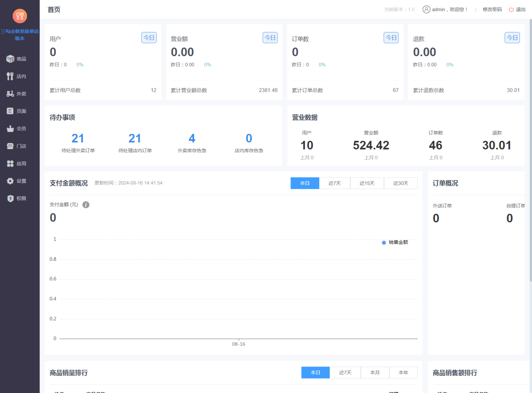532x393 pixels.
Task: Open 会员 using the crown icon
Action: click(10, 129)
